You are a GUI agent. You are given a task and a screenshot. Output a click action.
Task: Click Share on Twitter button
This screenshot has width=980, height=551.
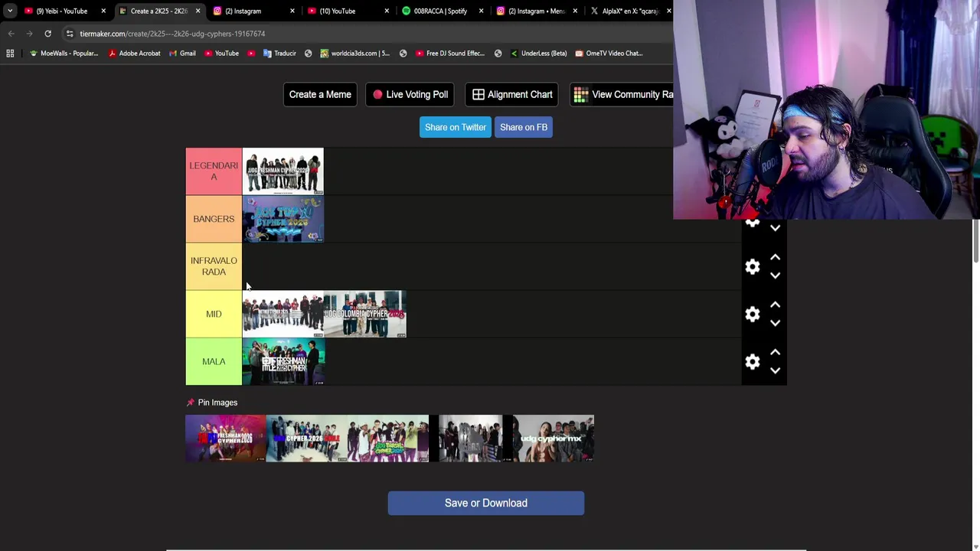456,127
